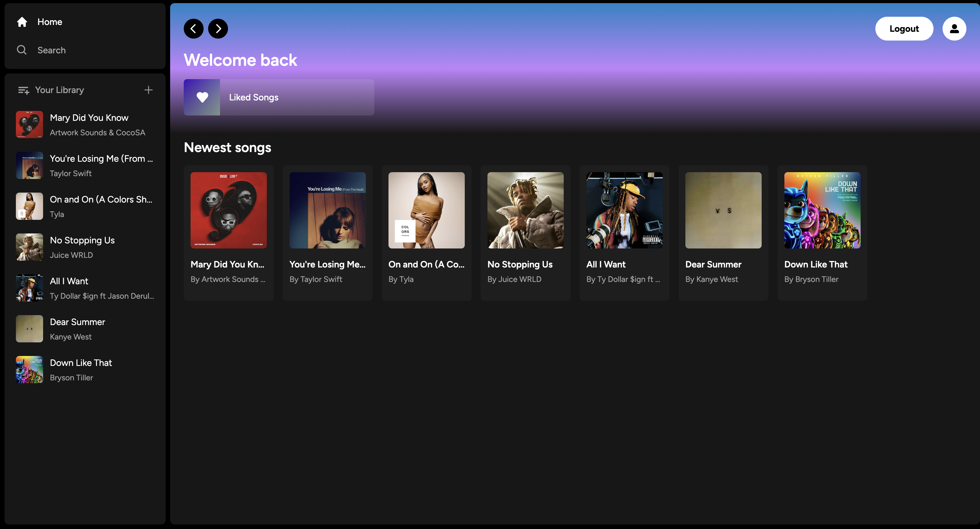Open the user profile icon
This screenshot has width=980, height=529.
point(954,29)
